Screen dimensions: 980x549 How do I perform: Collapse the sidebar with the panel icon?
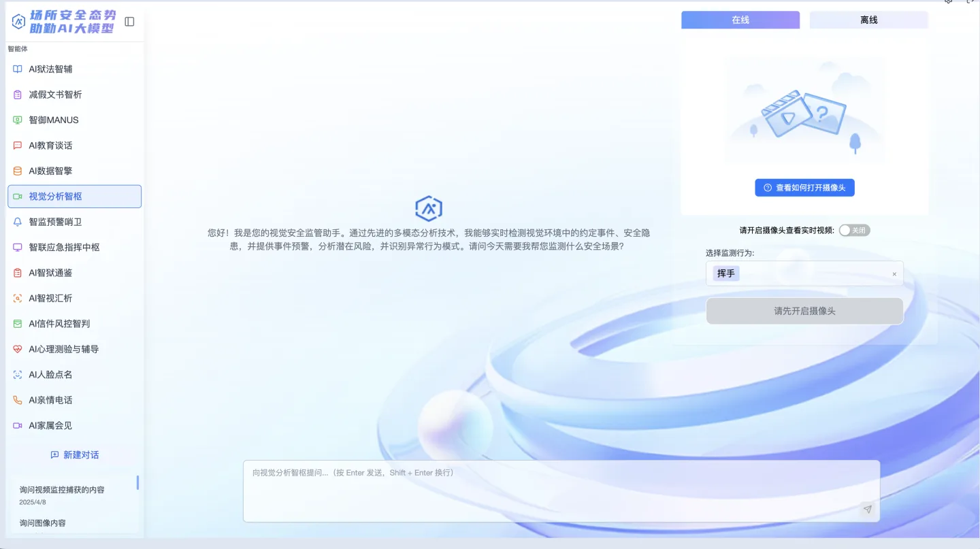129,22
